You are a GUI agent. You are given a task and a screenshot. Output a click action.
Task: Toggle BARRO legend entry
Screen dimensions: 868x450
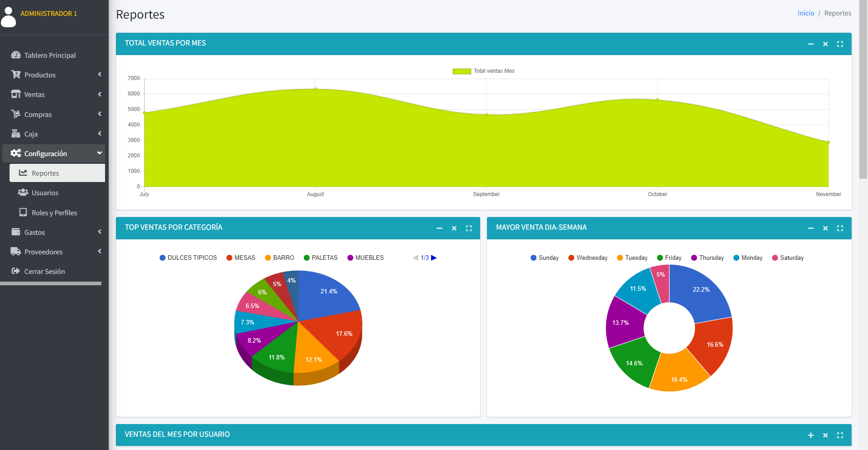pyautogui.click(x=280, y=258)
